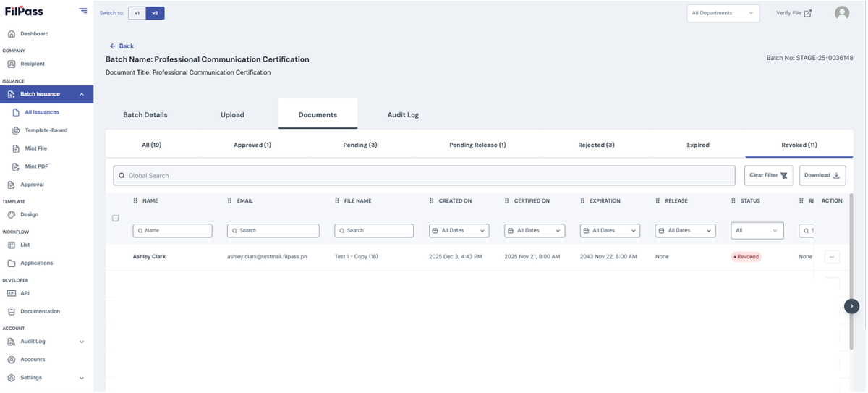Show Revoked (11) documents

[x=799, y=145]
